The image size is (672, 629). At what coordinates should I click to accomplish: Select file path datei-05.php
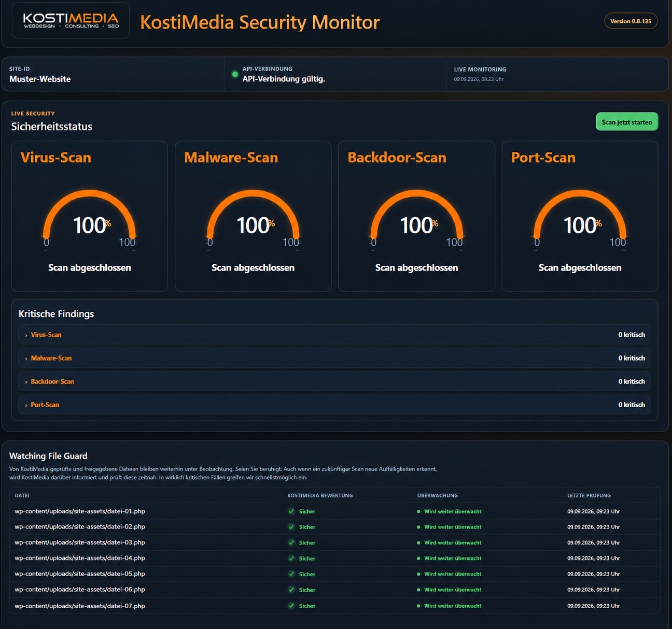coord(80,574)
